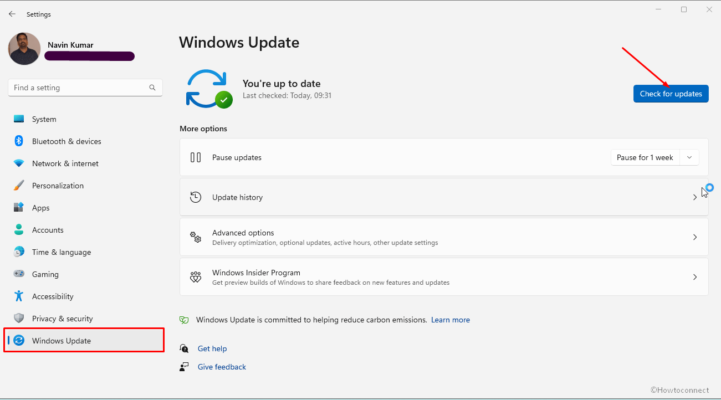This screenshot has height=400, width=721.
Task: Click the back arrow beside Settings
Action: coord(12,14)
